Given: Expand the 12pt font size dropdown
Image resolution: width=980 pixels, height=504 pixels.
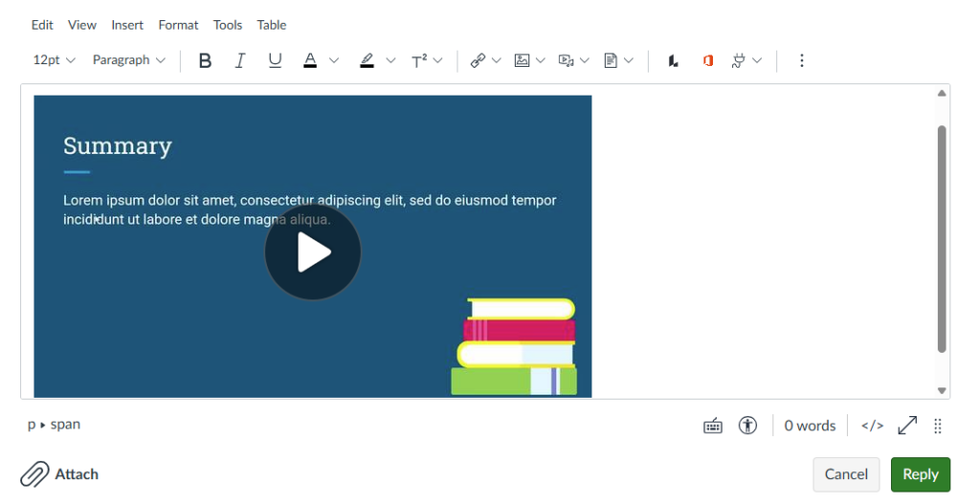Looking at the screenshot, I should 54,60.
